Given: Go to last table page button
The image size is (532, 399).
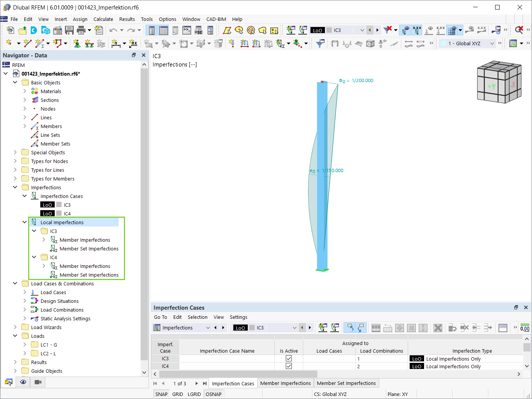Looking at the screenshot, I should [x=205, y=383].
